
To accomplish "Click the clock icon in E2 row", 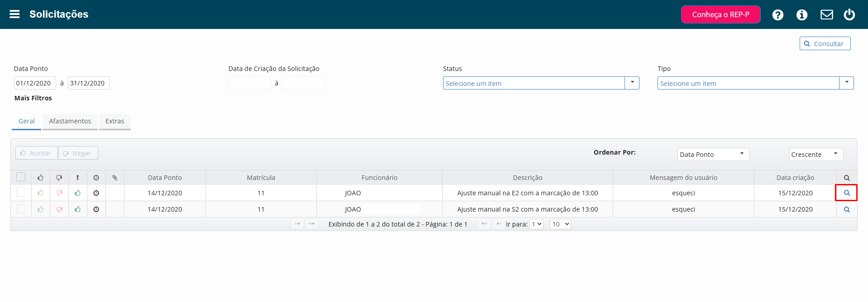I will (x=96, y=193).
